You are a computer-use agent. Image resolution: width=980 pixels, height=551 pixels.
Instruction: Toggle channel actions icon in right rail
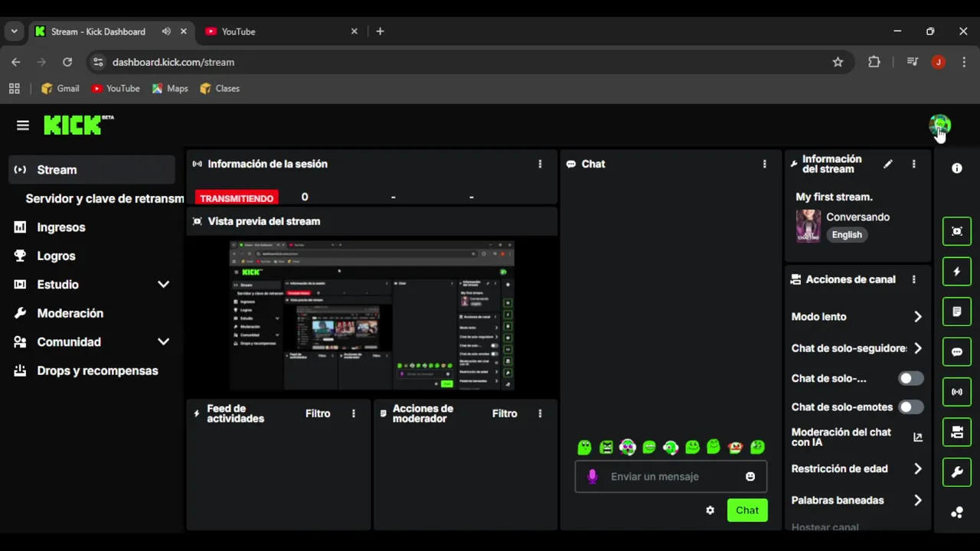pyautogui.click(x=956, y=432)
